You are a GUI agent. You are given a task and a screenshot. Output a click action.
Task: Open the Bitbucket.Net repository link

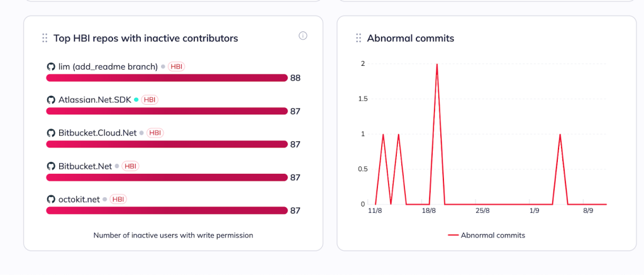tap(85, 166)
